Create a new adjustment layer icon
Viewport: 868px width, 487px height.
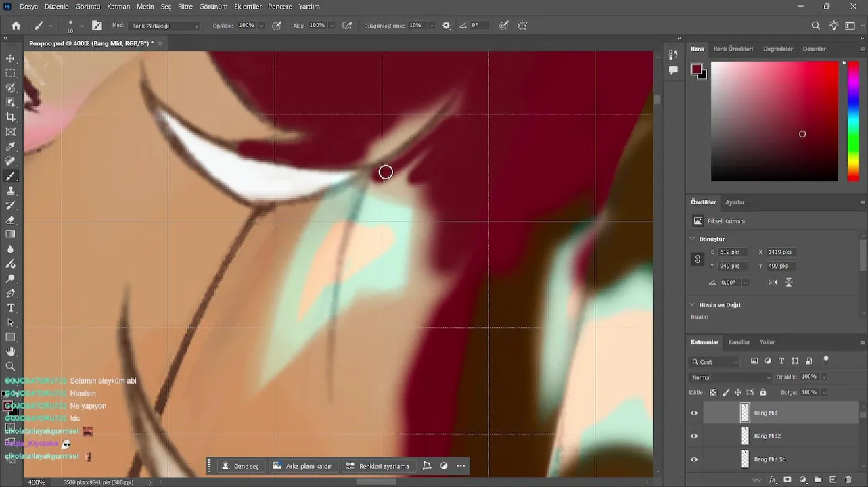(x=802, y=480)
